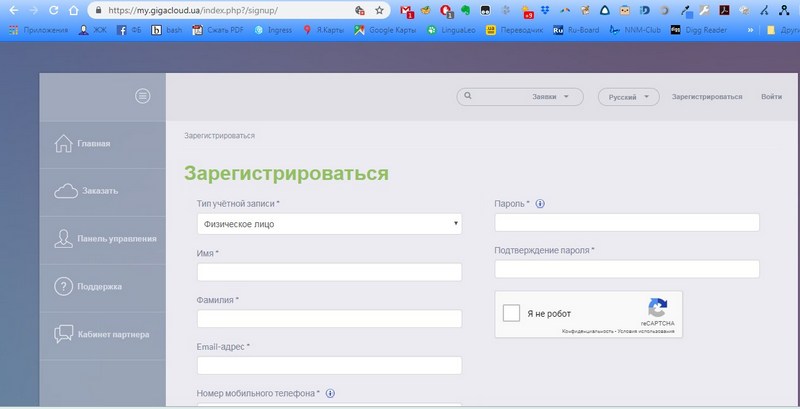Click the search magnifier icon
This screenshot has width=800, height=409.
click(x=468, y=96)
